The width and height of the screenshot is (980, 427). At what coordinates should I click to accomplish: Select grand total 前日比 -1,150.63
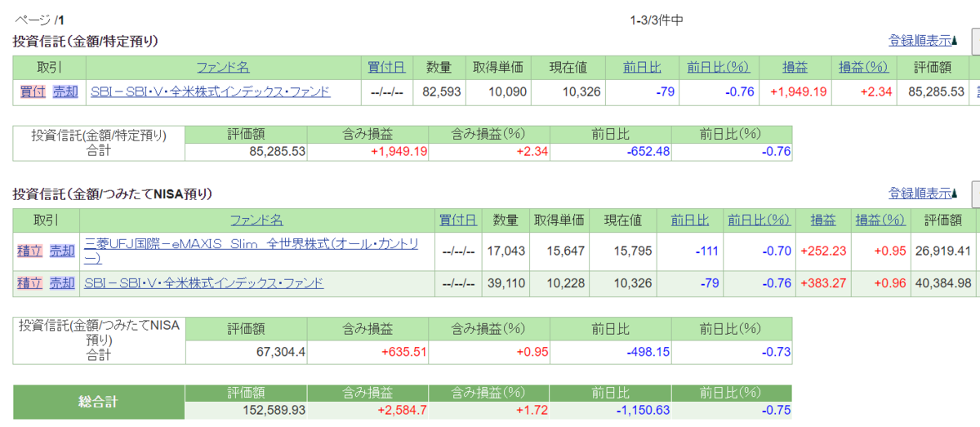pos(643,409)
